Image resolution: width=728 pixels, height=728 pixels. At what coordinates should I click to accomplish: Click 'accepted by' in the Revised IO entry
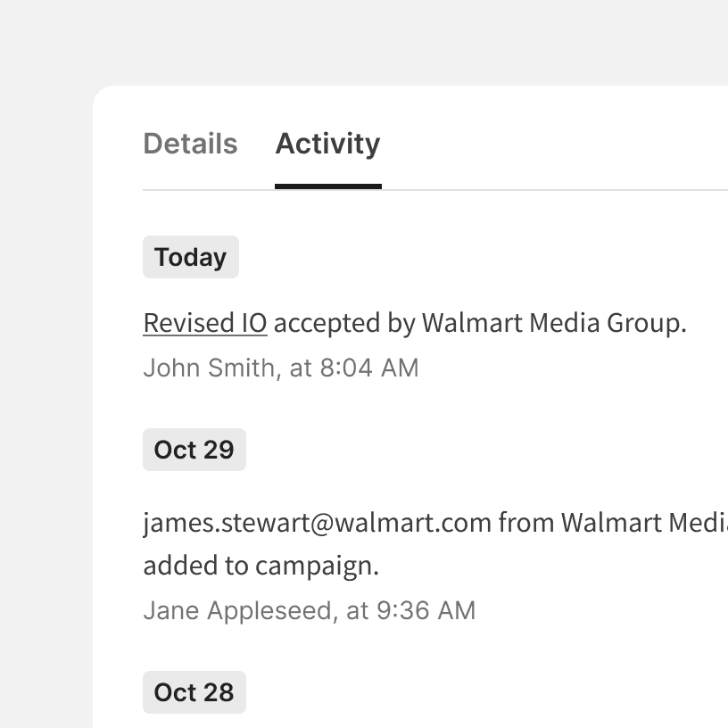tap(343, 323)
